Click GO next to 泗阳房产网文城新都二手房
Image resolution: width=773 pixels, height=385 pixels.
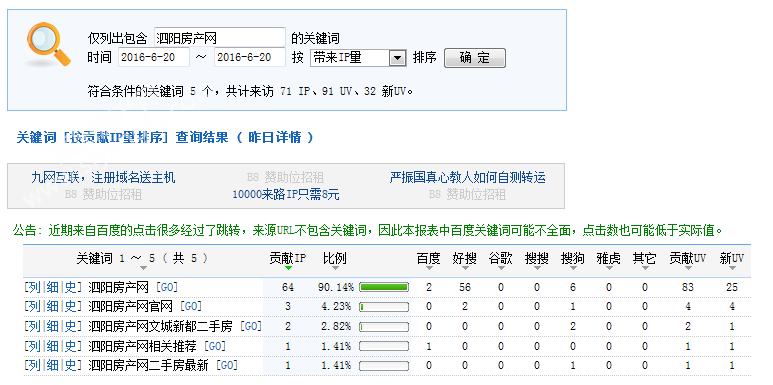click(251, 326)
